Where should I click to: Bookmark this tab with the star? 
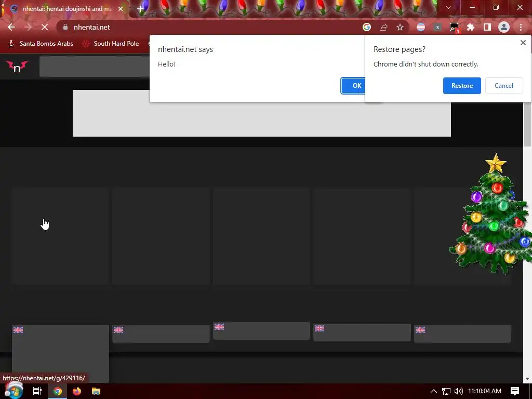click(x=400, y=27)
